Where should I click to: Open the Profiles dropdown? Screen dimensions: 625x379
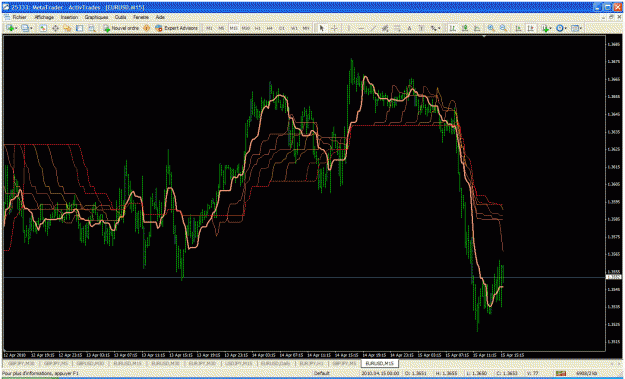[27, 28]
